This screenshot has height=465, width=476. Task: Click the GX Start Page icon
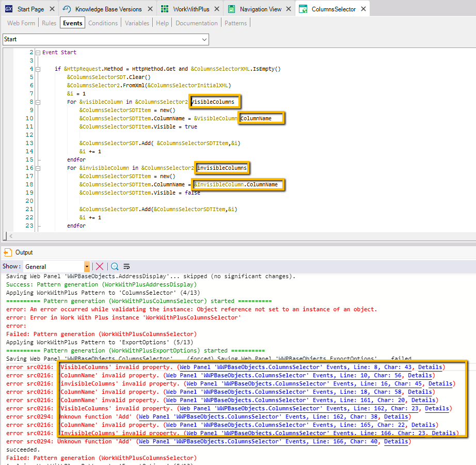coord(9,9)
